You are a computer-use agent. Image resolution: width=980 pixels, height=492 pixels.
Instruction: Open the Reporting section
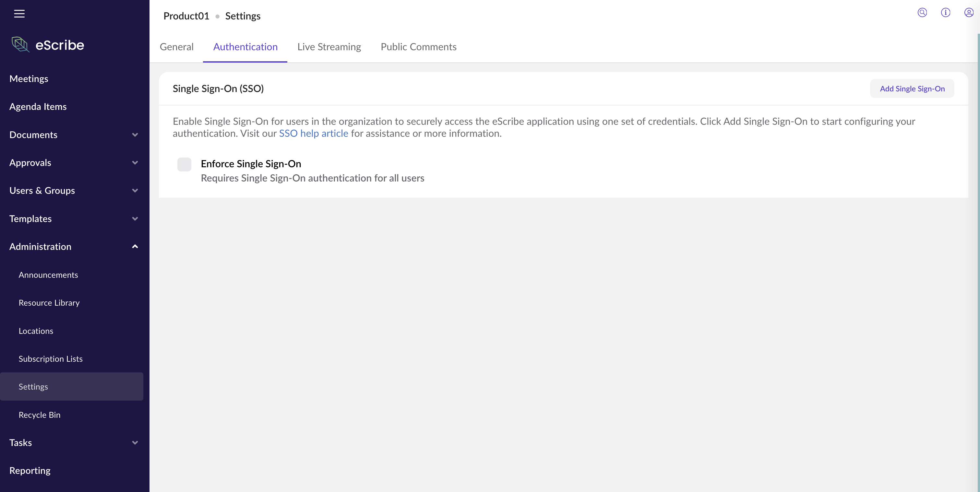(x=30, y=470)
